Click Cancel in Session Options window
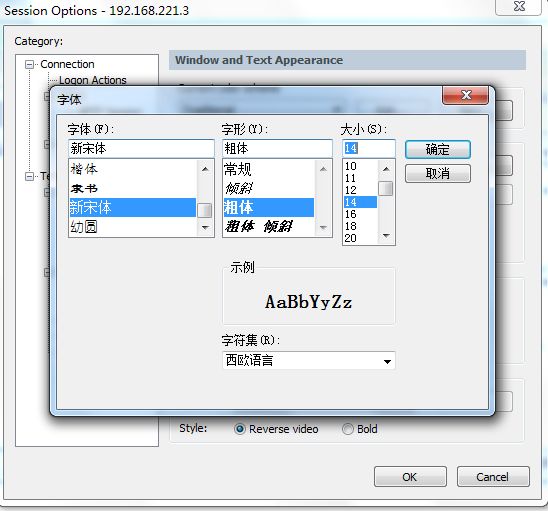The image size is (548, 511). pyautogui.click(x=493, y=476)
